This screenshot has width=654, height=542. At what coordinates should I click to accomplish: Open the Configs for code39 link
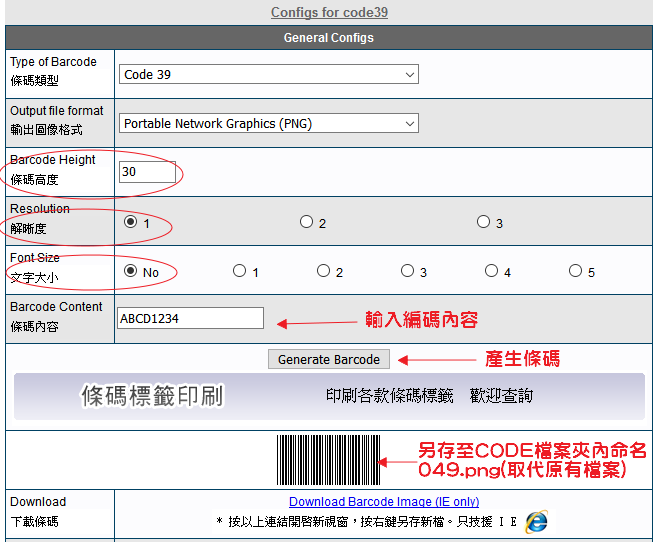tap(329, 12)
